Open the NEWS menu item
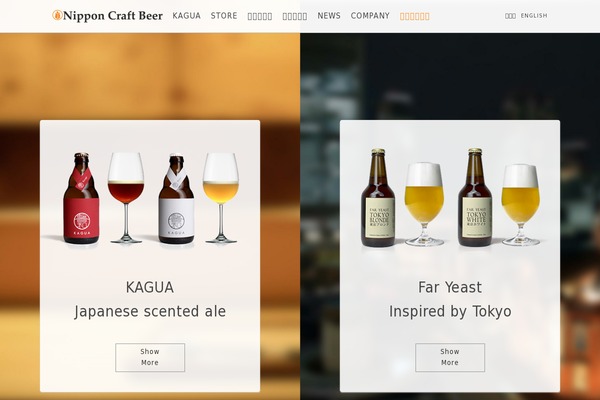 [329, 16]
